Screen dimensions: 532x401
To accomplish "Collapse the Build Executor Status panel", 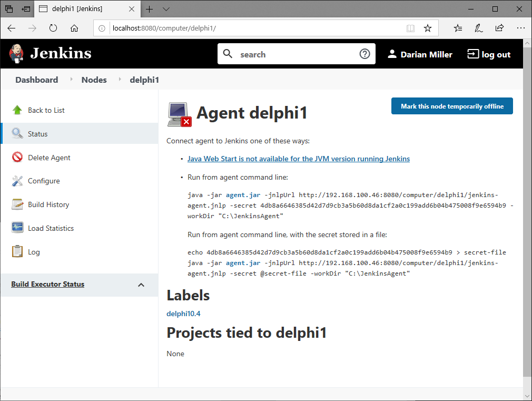I will (141, 285).
